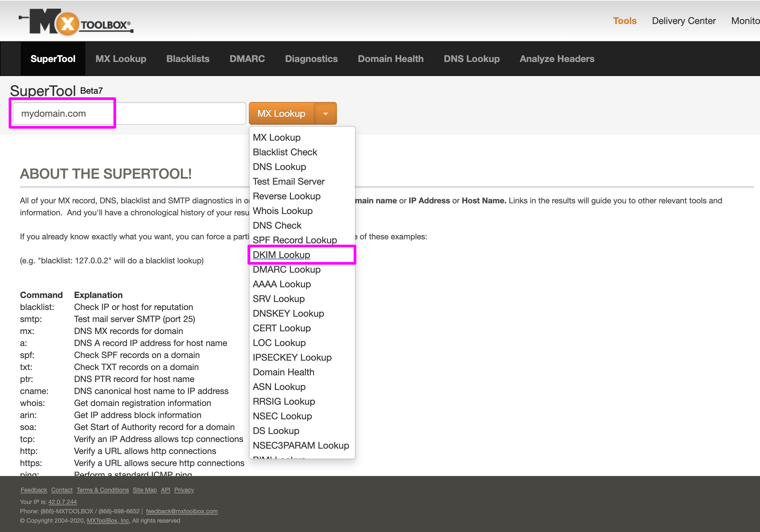Select Whois Lookup from the dropdown list
This screenshot has height=532, width=760.
pos(282,211)
